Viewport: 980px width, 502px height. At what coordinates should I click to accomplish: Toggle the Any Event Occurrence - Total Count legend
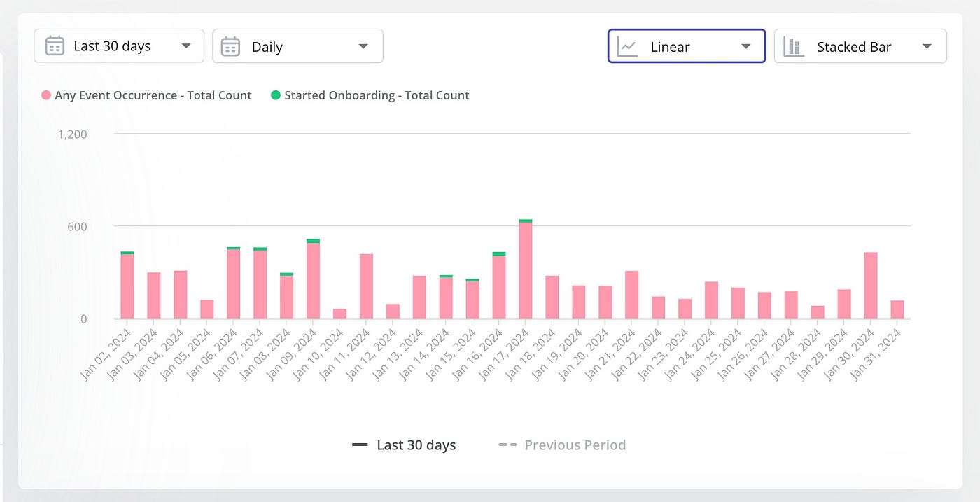(147, 95)
